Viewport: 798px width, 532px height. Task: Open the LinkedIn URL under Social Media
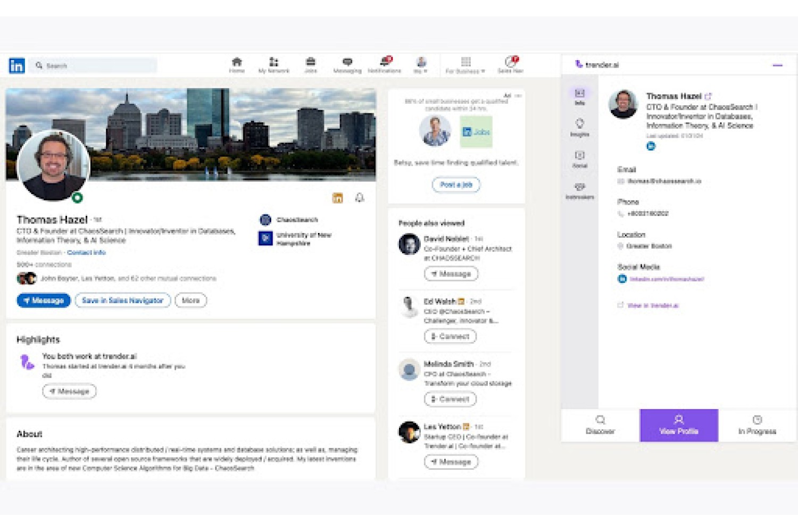tap(667, 279)
